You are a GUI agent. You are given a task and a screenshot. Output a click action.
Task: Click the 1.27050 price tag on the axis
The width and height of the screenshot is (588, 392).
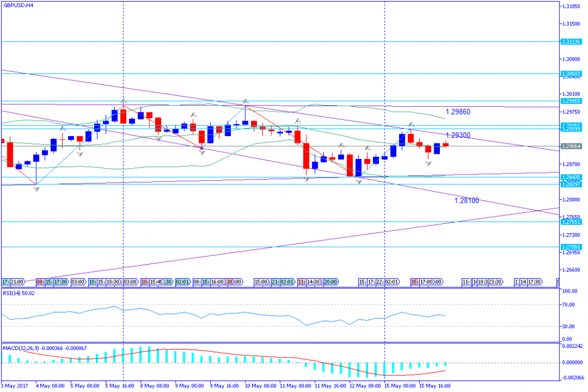[571, 247]
